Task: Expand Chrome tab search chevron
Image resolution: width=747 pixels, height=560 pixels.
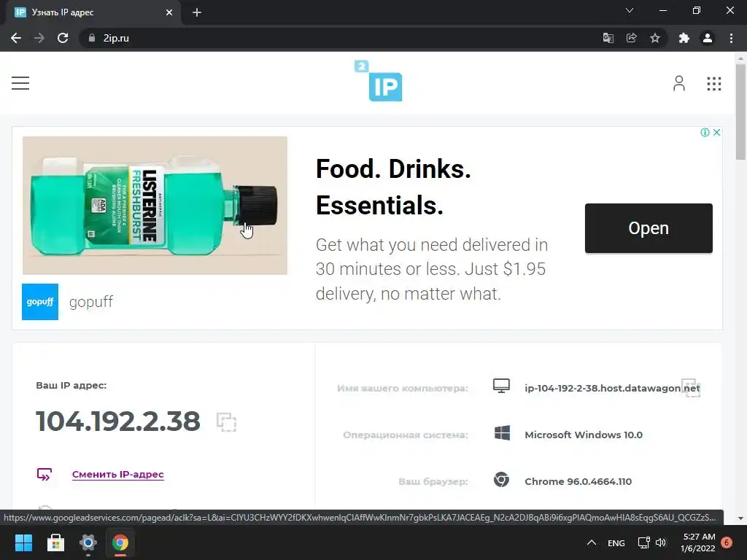Action: tap(630, 10)
